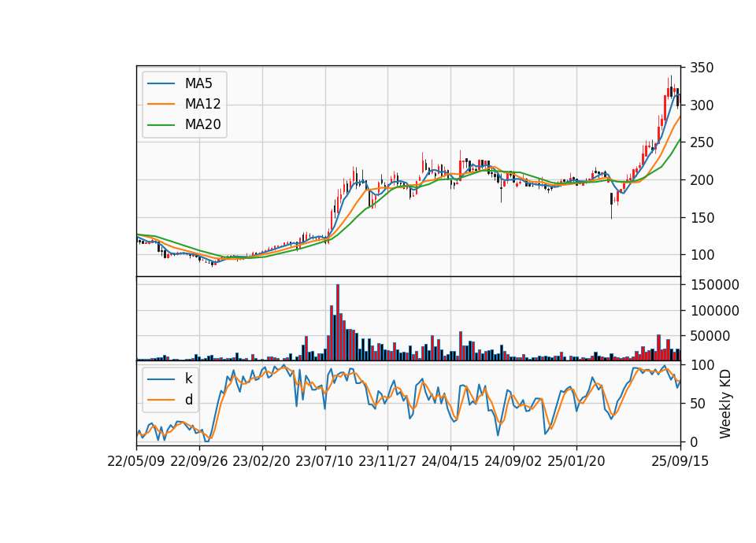Click the 0 tick on the KD axis
This screenshot has height=543, width=756.
[694, 441]
